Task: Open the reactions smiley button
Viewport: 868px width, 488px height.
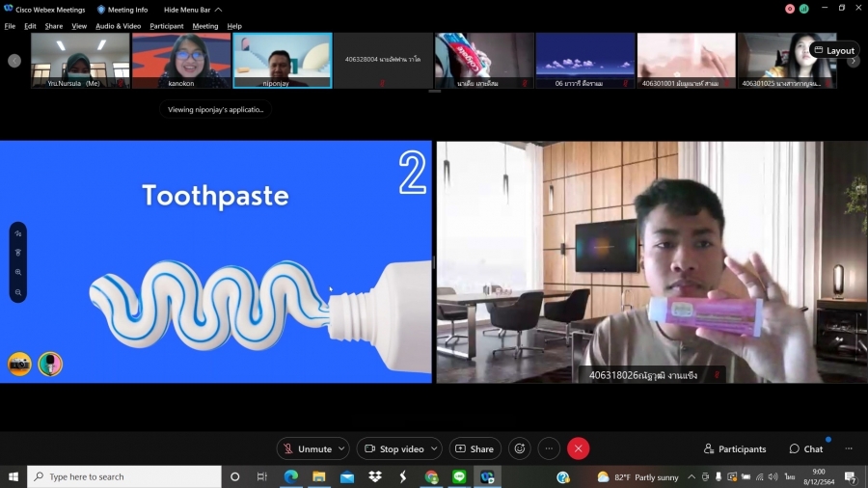Action: (x=520, y=448)
